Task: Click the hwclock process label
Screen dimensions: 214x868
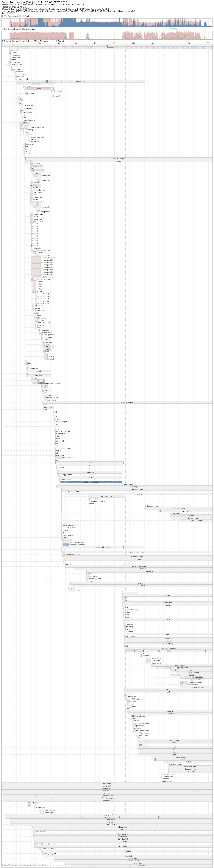Action: pos(20,77)
